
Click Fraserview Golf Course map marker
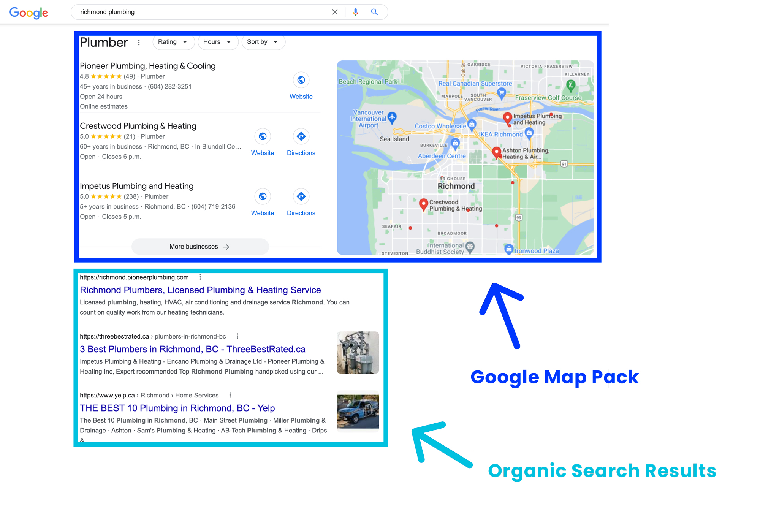click(x=571, y=85)
